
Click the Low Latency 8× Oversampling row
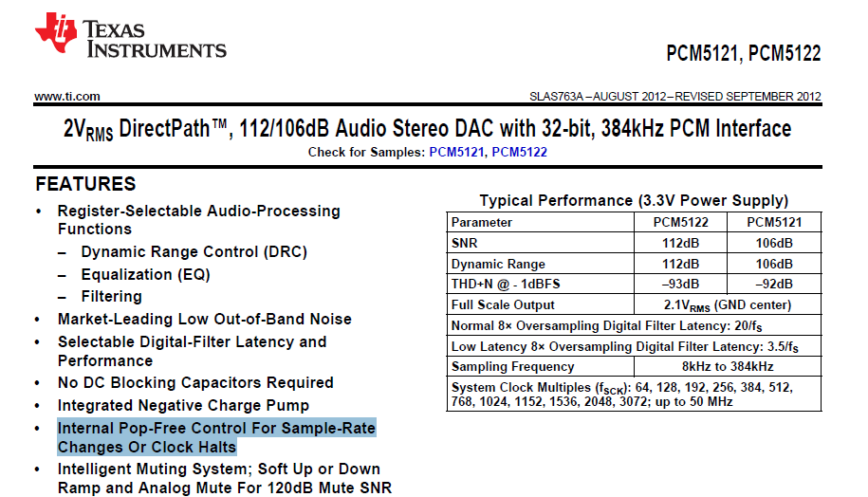(634, 346)
